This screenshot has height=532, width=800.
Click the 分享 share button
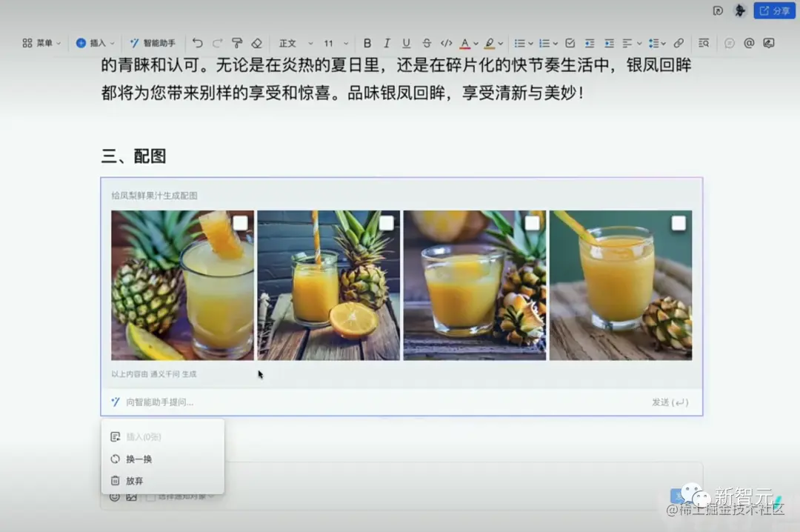(x=773, y=10)
